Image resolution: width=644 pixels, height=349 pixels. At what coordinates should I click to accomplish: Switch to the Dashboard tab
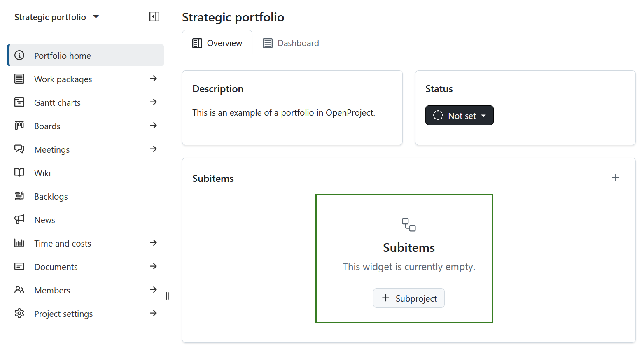290,43
